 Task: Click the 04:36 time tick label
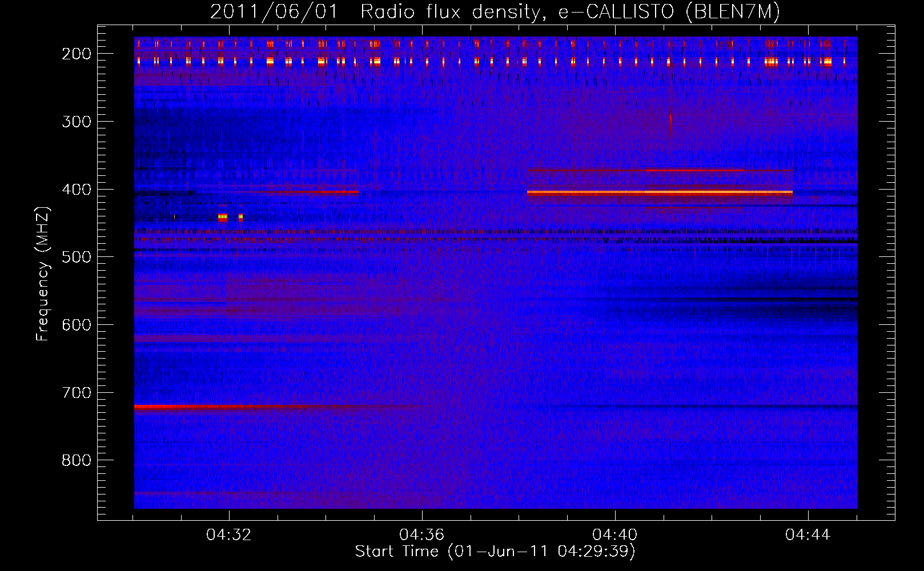click(422, 534)
